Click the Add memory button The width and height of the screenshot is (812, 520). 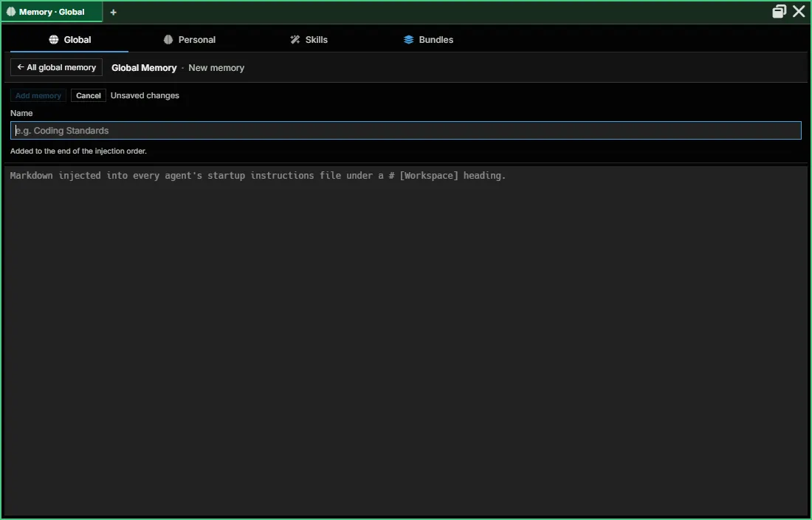[38, 96]
